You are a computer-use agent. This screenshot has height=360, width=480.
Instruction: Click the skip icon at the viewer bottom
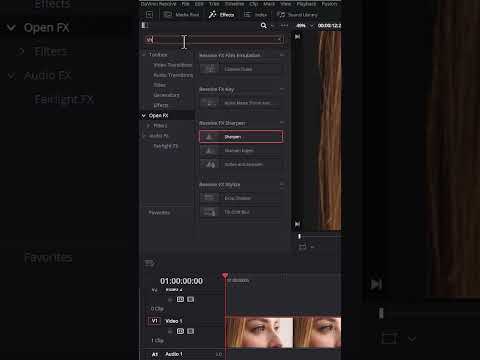297,224
